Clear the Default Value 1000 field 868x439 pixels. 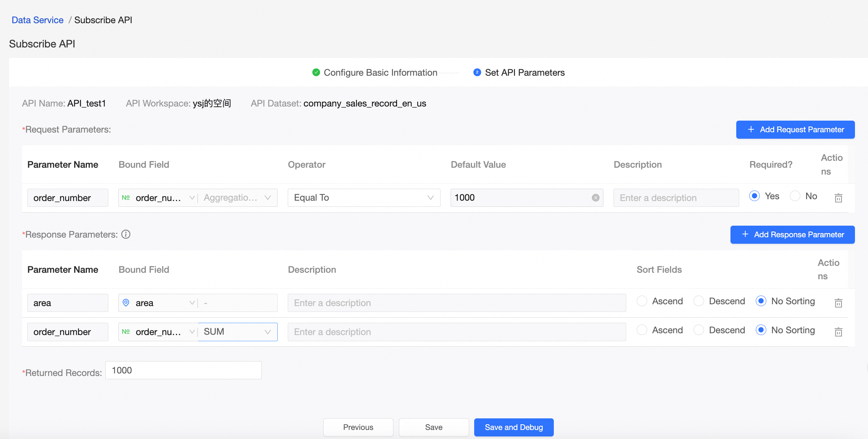[x=595, y=198]
